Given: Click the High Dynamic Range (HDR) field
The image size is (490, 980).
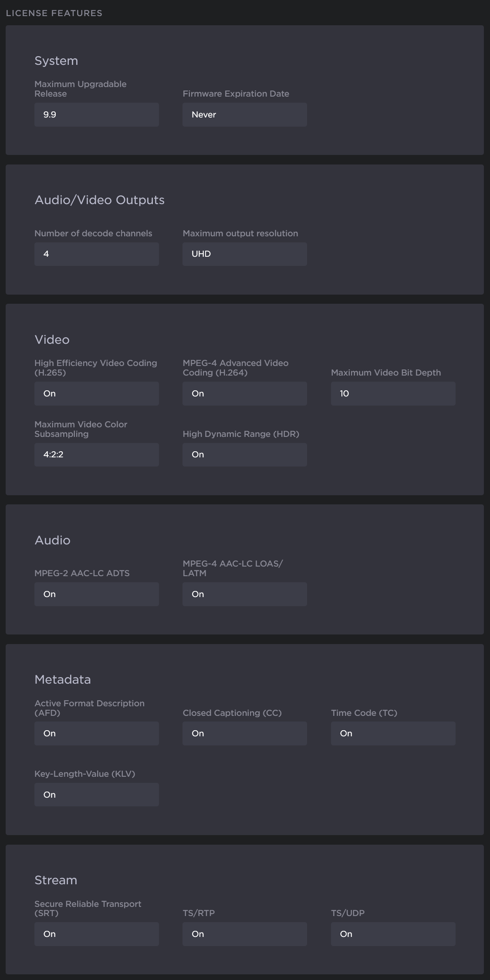Looking at the screenshot, I should (x=244, y=454).
